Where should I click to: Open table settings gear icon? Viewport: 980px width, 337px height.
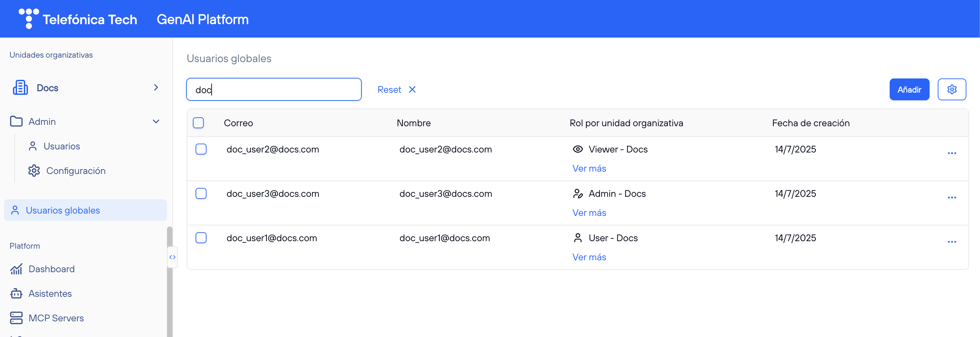coord(951,89)
